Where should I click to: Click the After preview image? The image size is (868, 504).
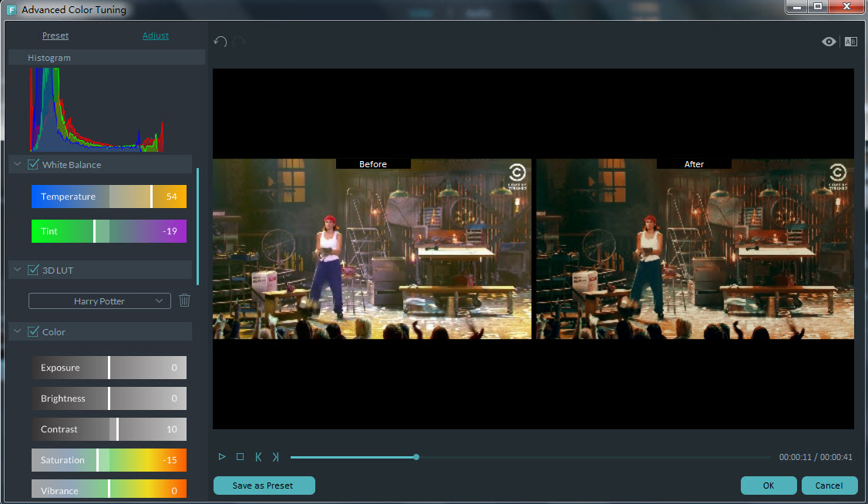pos(695,249)
